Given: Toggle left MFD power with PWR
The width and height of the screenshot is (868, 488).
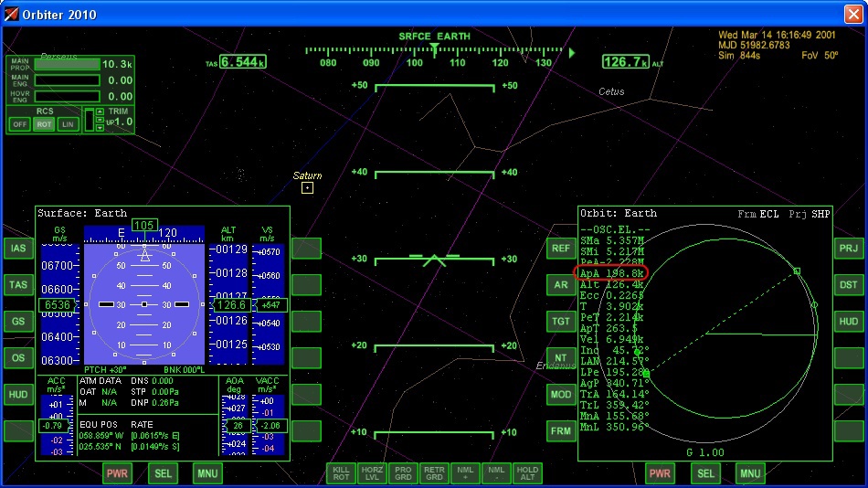Looking at the screenshot, I should click(x=117, y=473).
